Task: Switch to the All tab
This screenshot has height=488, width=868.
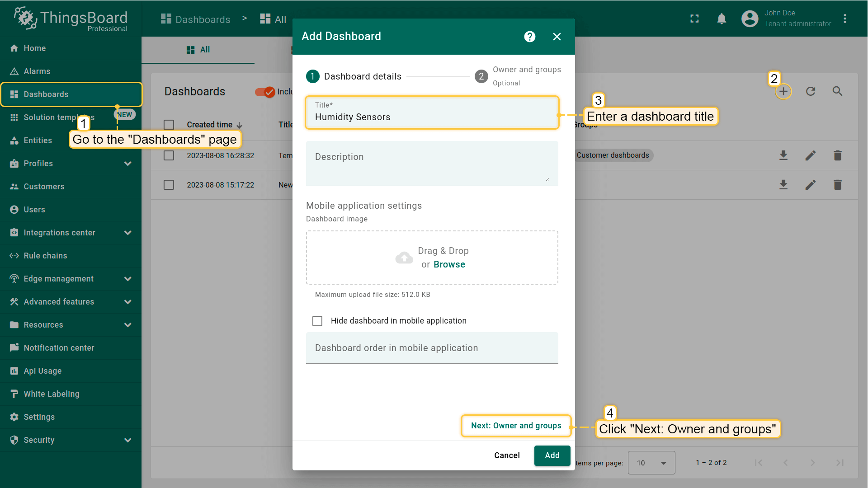Action: pyautogui.click(x=198, y=50)
